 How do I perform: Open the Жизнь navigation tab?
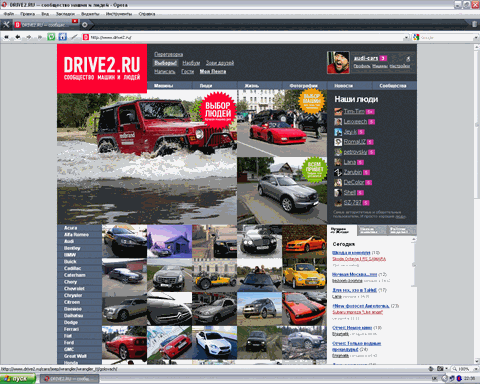pos(251,86)
